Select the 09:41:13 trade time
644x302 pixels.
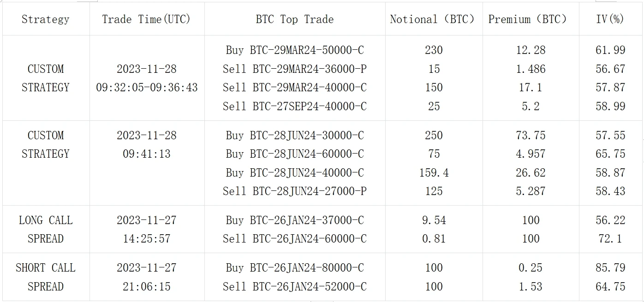tap(146, 154)
